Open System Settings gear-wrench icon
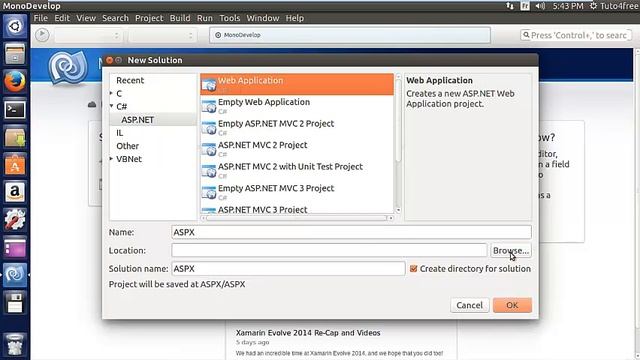640x360 pixels. pyautogui.click(x=15, y=220)
